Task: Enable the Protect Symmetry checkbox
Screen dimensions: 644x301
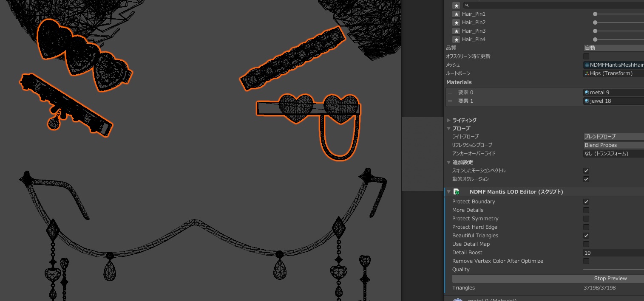Action: [586, 219]
